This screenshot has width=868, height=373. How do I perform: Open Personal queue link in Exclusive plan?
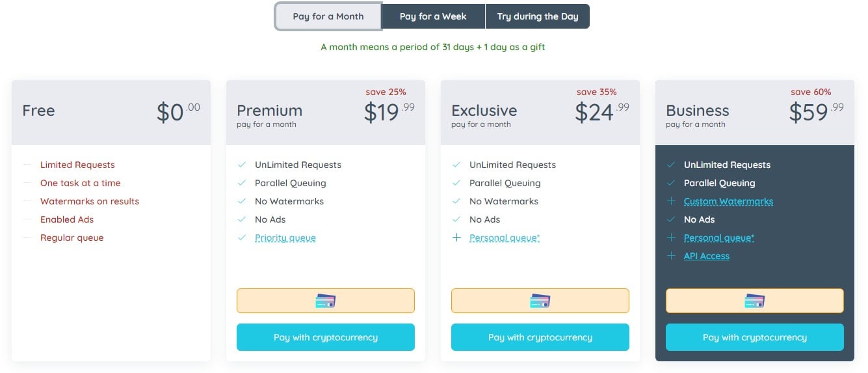coord(504,238)
